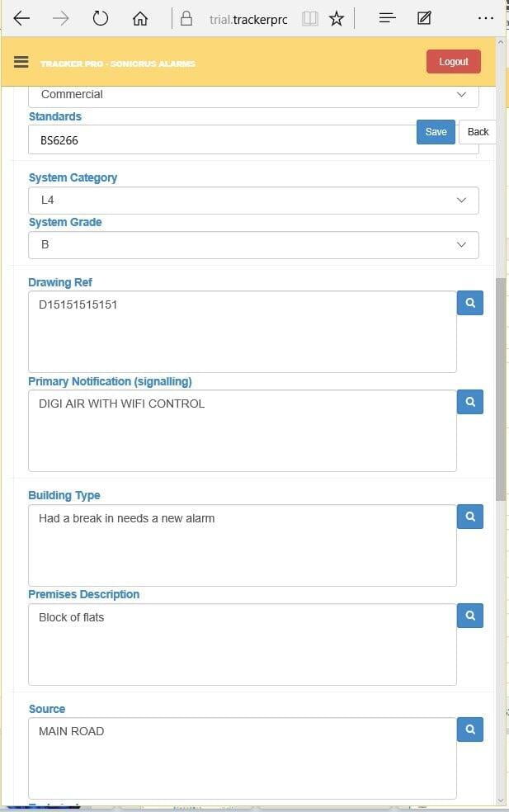Open the Commercial dropdown selector
The image size is (509, 812).
click(253, 95)
